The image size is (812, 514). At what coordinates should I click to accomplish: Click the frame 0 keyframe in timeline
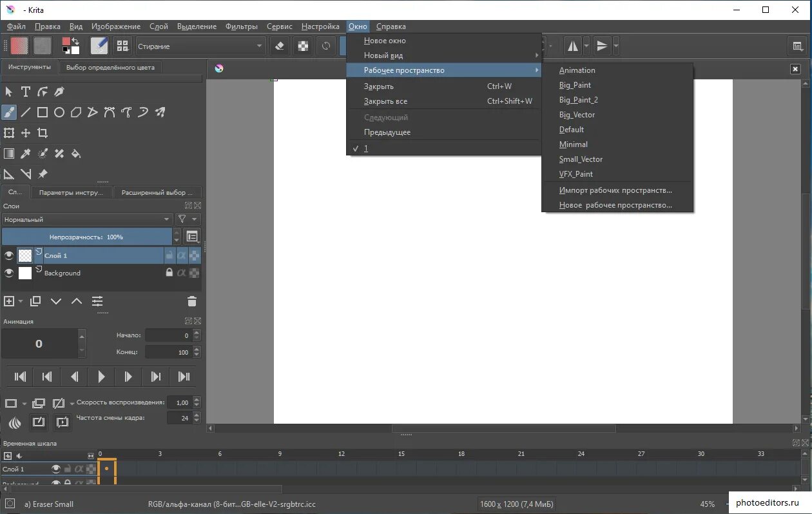tap(106, 469)
